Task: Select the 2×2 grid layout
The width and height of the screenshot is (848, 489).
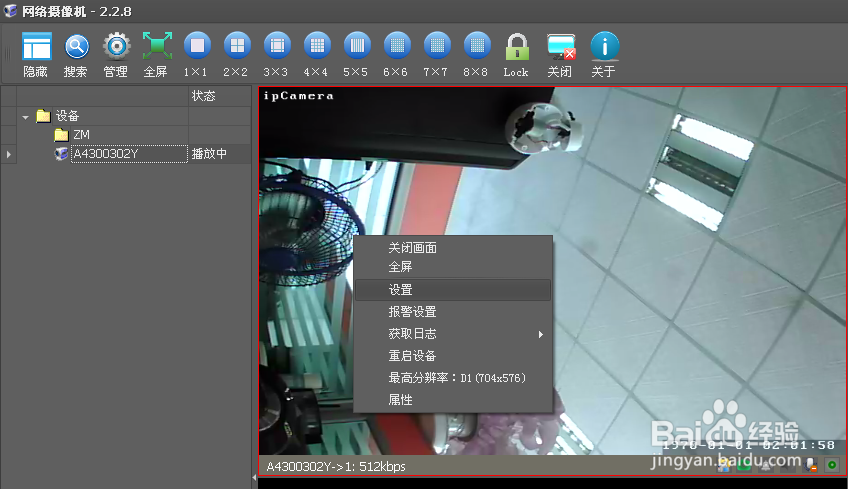Action: 237,46
